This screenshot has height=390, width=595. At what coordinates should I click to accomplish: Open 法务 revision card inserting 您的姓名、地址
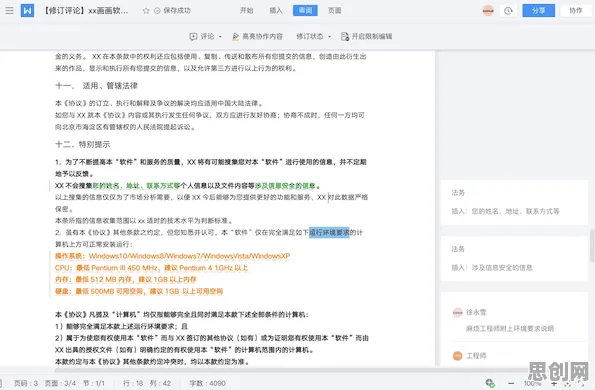pyautogui.click(x=514, y=203)
